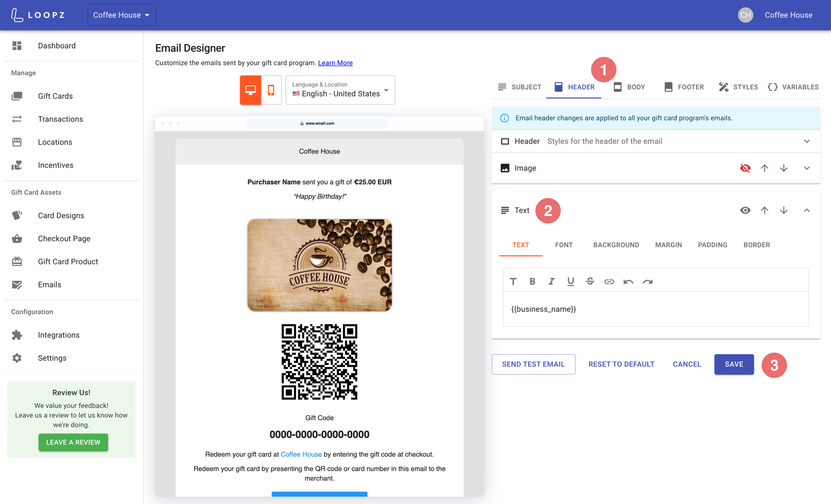Click the Send Test Email button
831x504 pixels.
533,364
